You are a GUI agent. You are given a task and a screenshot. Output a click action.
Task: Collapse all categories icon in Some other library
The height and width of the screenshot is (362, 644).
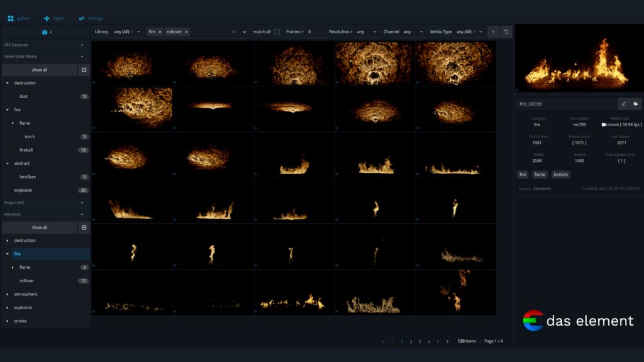(x=84, y=70)
